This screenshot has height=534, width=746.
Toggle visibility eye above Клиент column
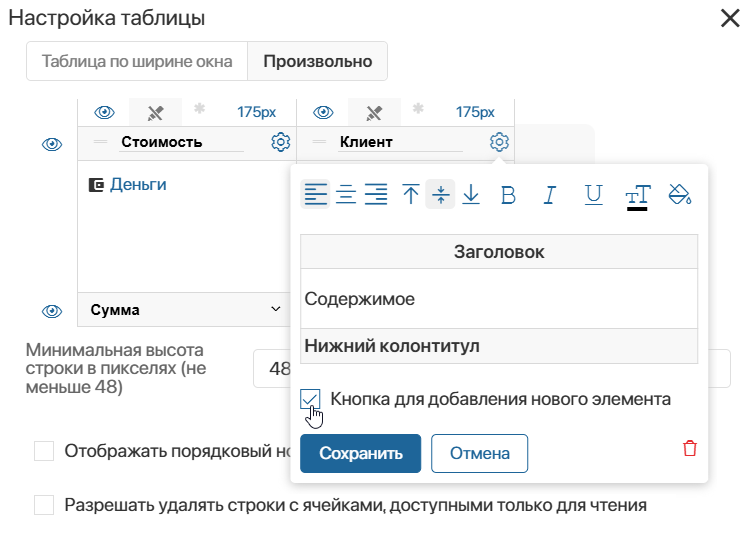(323, 112)
